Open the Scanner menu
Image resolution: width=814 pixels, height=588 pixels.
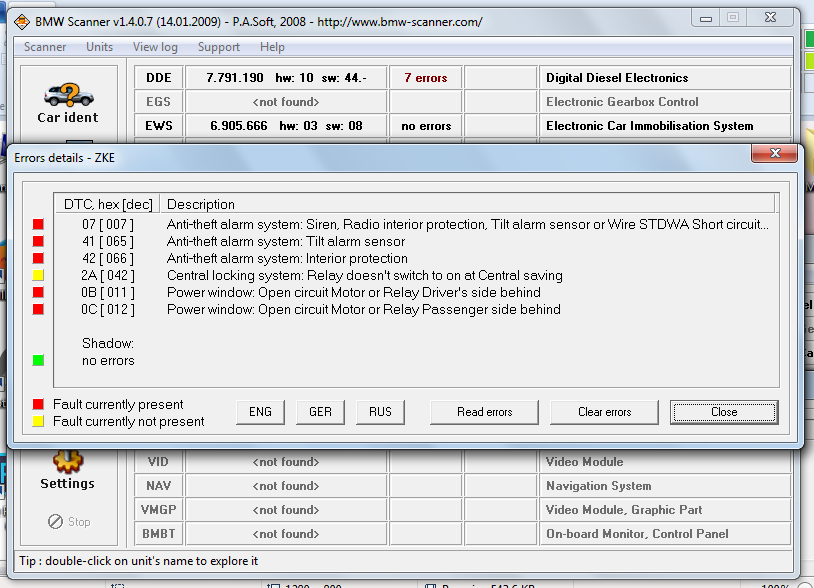45,47
